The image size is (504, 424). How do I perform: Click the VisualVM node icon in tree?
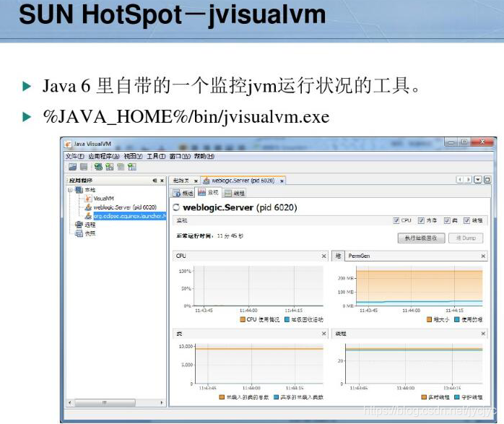(88, 199)
